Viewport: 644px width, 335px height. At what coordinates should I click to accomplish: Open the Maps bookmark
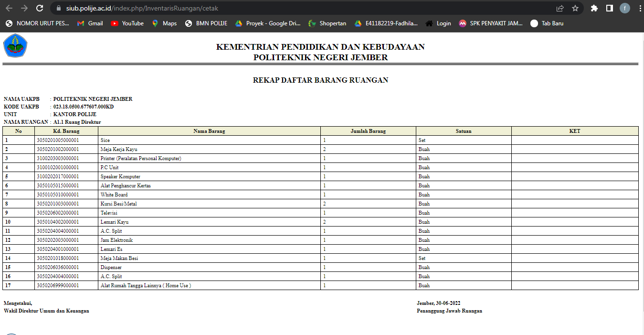click(x=164, y=23)
